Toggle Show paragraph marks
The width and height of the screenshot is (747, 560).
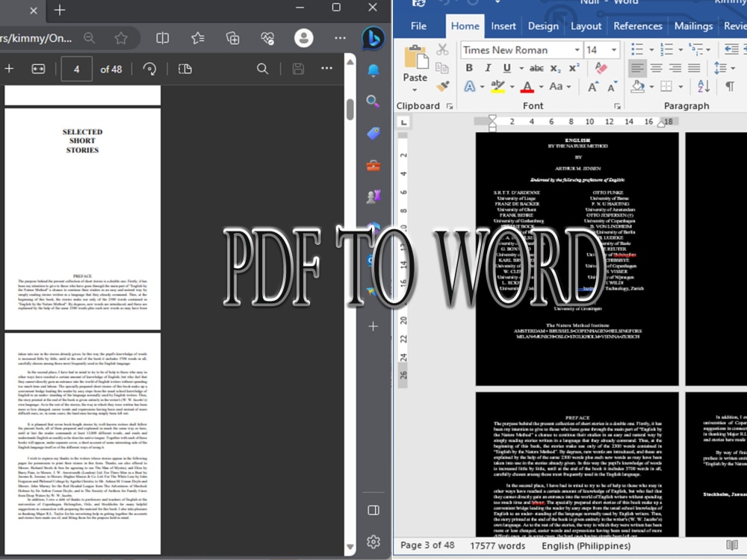tap(729, 87)
